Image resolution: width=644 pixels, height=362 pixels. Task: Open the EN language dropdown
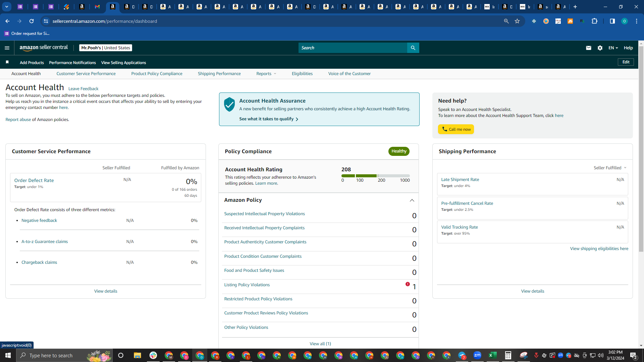click(x=613, y=48)
